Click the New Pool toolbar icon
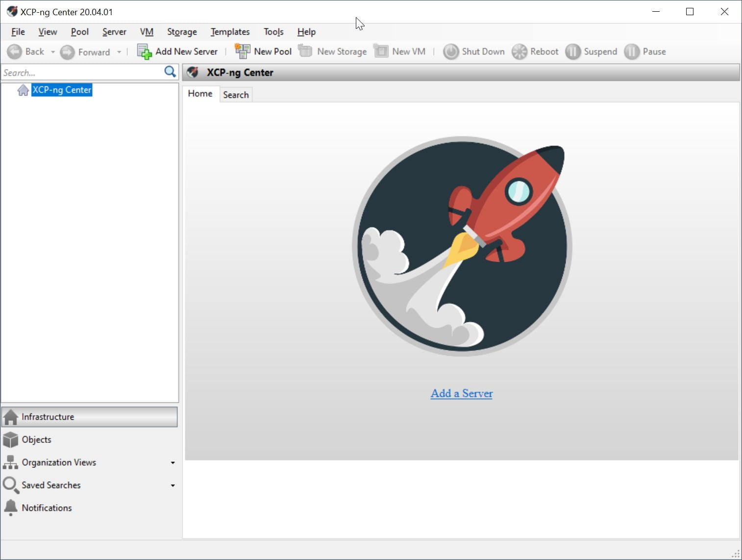The height and width of the screenshot is (560, 742). (242, 51)
